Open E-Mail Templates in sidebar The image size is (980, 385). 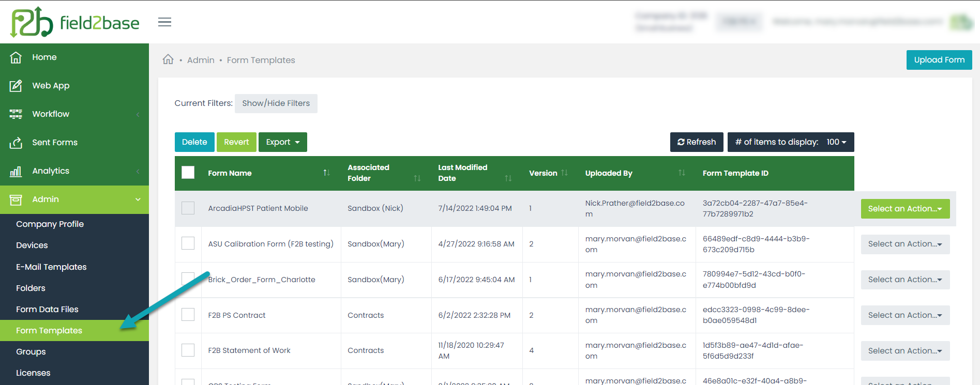(51, 267)
